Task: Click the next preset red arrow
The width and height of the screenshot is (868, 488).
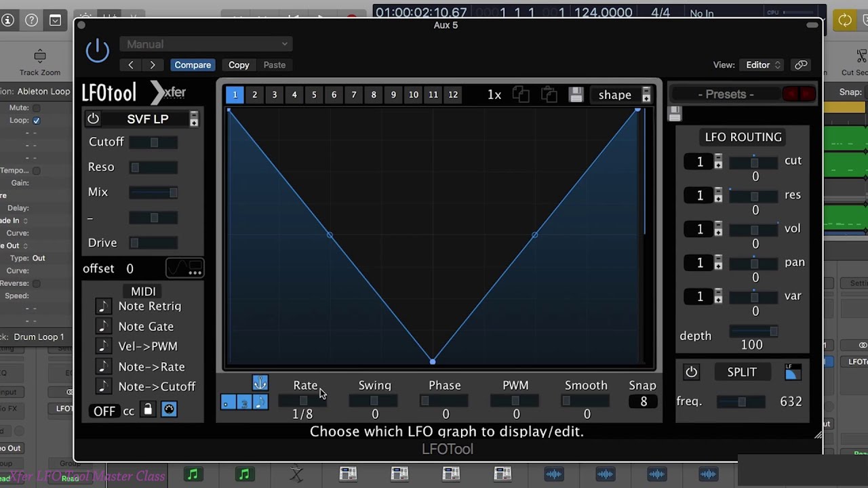Action: click(x=807, y=94)
